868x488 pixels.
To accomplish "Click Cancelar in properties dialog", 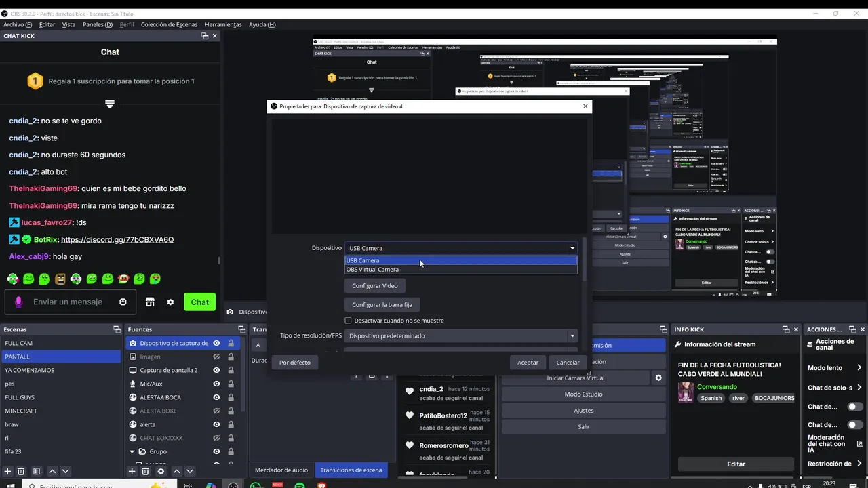I will click(x=568, y=363).
